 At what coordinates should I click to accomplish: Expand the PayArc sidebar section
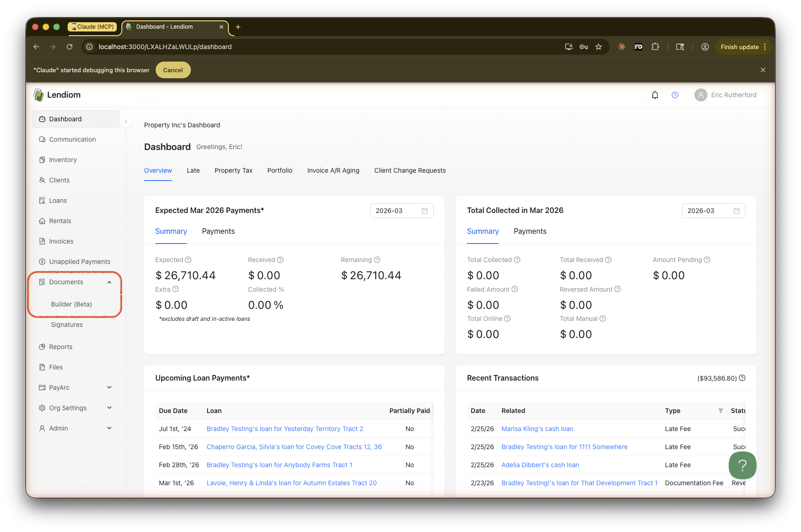[76, 388]
